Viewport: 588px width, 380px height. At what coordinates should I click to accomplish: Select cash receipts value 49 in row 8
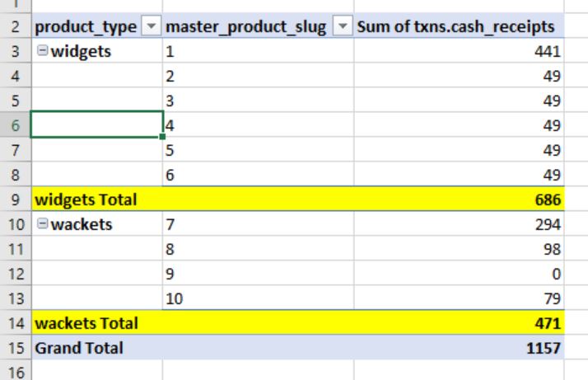(x=459, y=175)
